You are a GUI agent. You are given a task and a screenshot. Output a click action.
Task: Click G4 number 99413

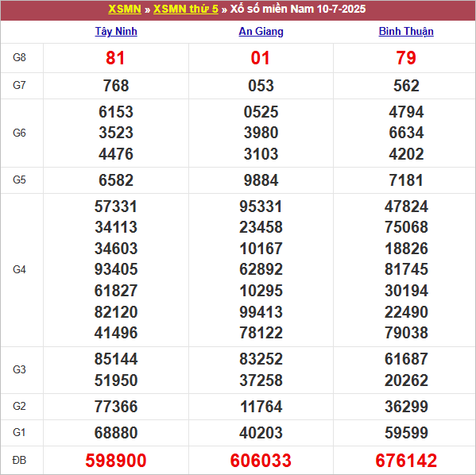pos(261,312)
